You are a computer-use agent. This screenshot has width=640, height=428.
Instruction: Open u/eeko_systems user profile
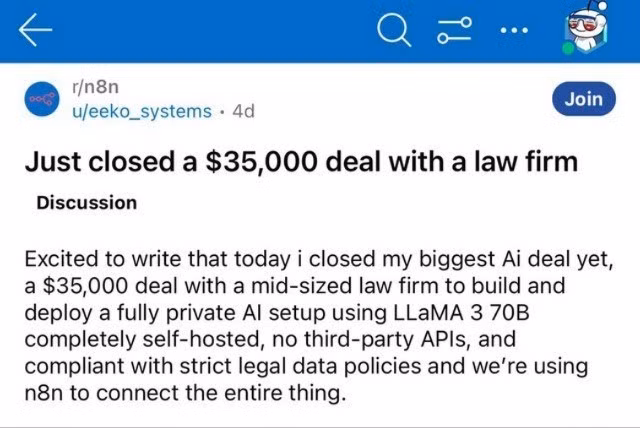coord(143,110)
